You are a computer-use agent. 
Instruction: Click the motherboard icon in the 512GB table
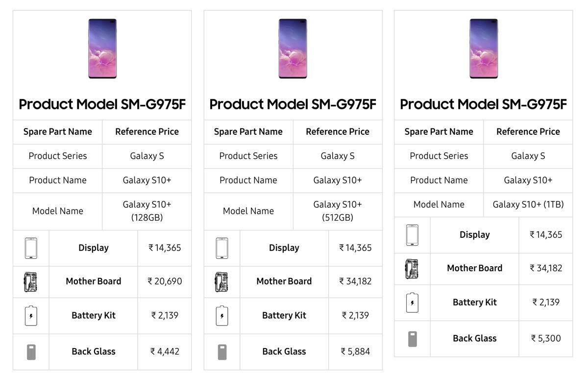pos(222,282)
